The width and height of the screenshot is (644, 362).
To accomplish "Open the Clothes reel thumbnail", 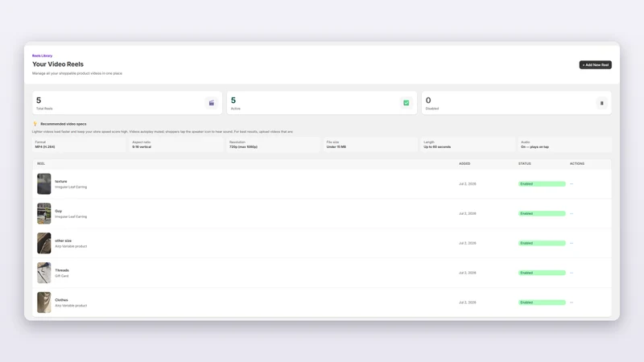I will 44,302.
